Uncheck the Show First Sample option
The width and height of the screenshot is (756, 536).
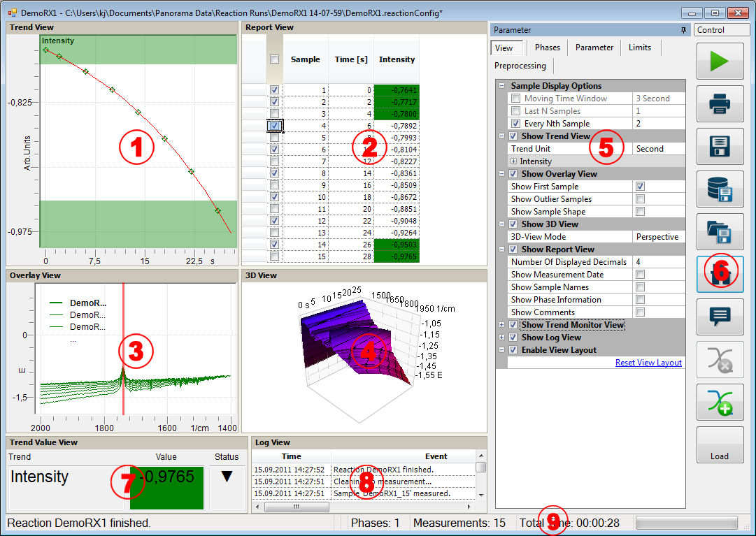click(x=640, y=187)
